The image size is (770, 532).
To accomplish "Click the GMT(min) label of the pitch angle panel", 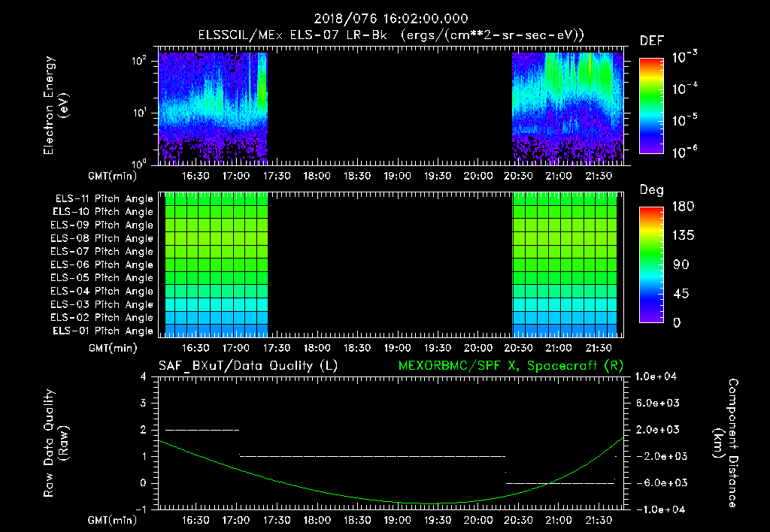I will tap(113, 349).
